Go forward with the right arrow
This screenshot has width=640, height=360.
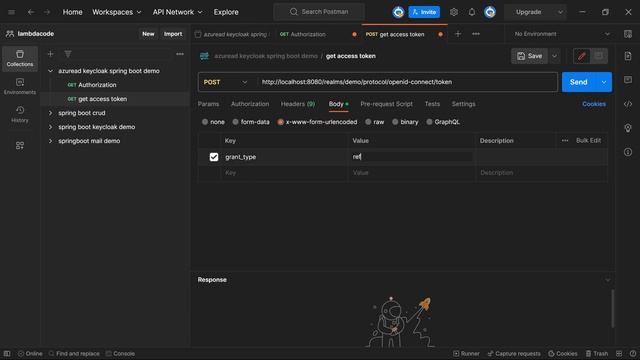point(47,12)
